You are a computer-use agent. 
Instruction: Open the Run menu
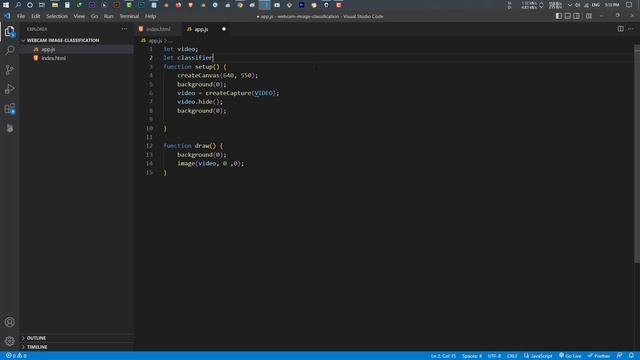(x=108, y=16)
